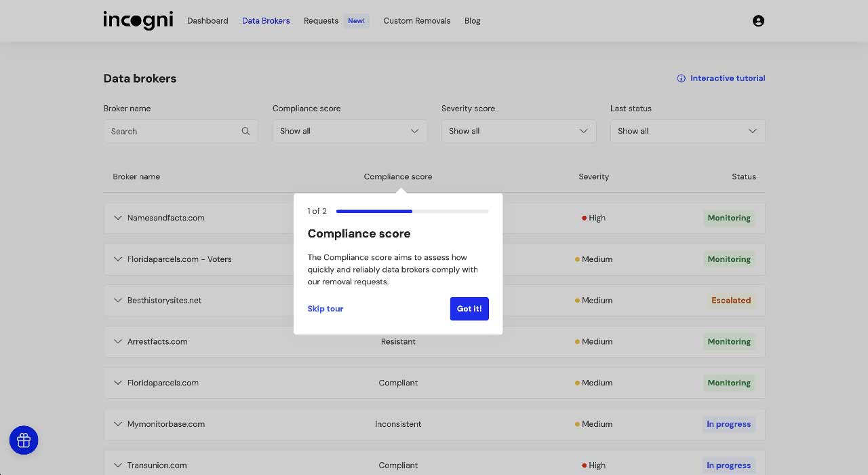This screenshot has height=475, width=868.
Task: Expand the Floridaparcels.com row chevron
Action: [x=118, y=383]
